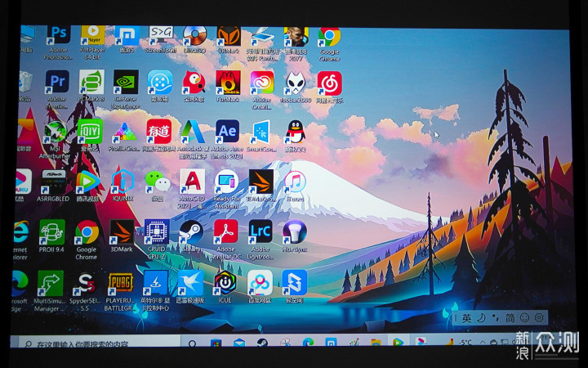Viewport: 588px width, 368px height.
Task: Launch the Tencent QQ penguin icon
Action: 296,132
